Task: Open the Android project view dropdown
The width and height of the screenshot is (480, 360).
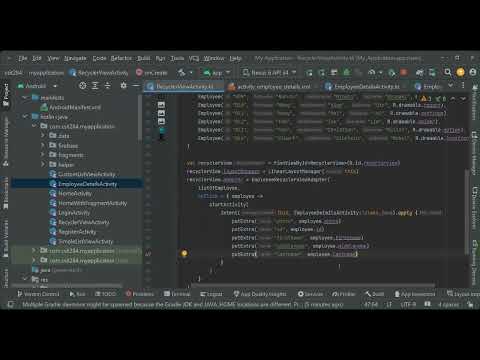Action: 37,86
